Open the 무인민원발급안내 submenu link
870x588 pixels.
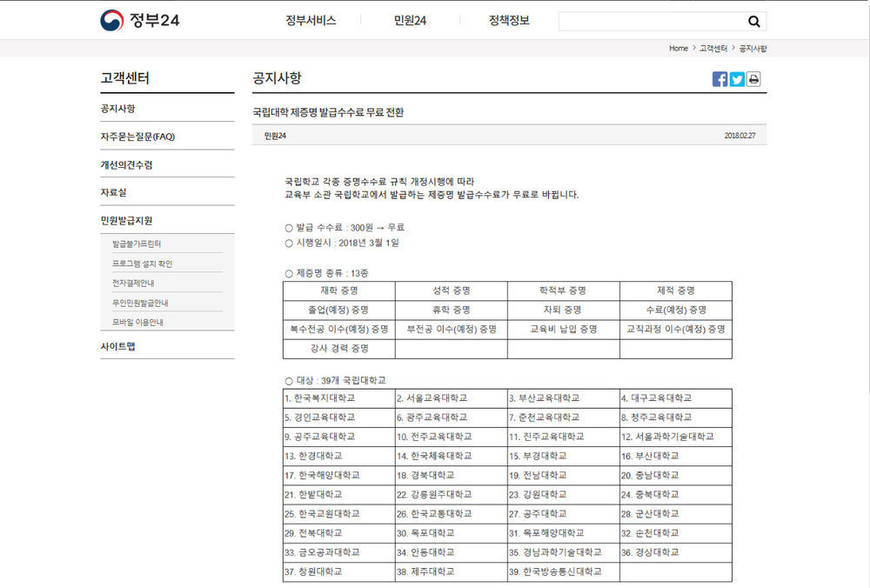(140, 303)
